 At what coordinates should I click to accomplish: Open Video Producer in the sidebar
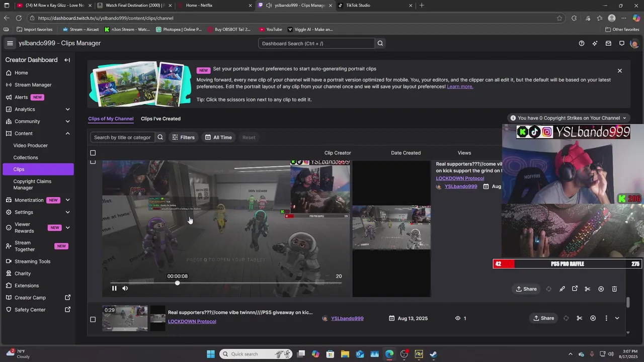point(31,145)
